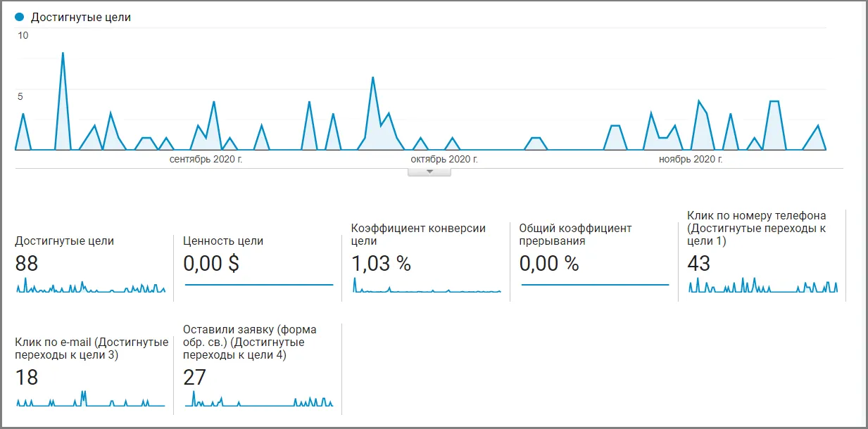Click the Достигнутые цели chart legend label
This screenshot has height=429, width=868.
point(80,17)
